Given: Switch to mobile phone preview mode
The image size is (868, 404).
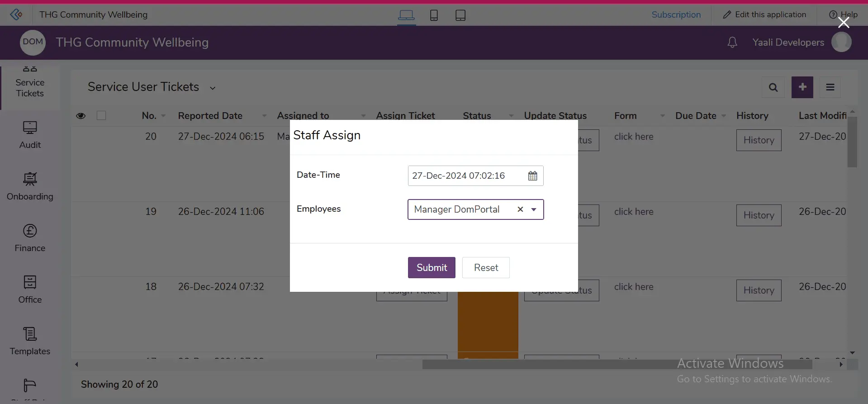Looking at the screenshot, I should (x=434, y=15).
